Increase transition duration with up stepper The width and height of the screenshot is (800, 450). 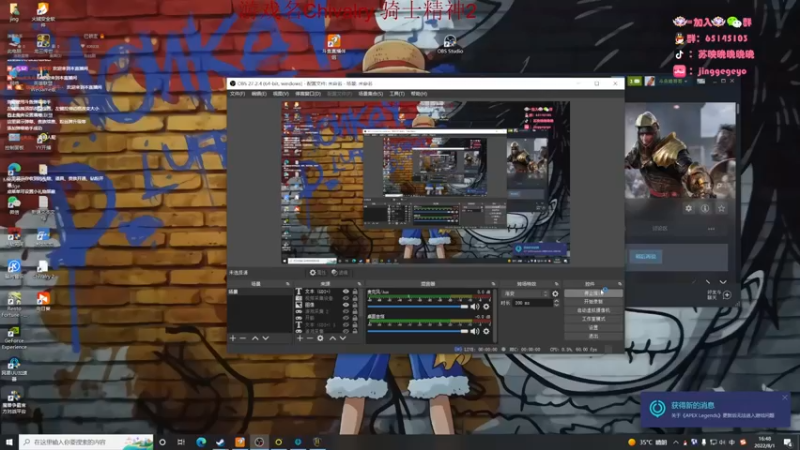click(x=556, y=301)
